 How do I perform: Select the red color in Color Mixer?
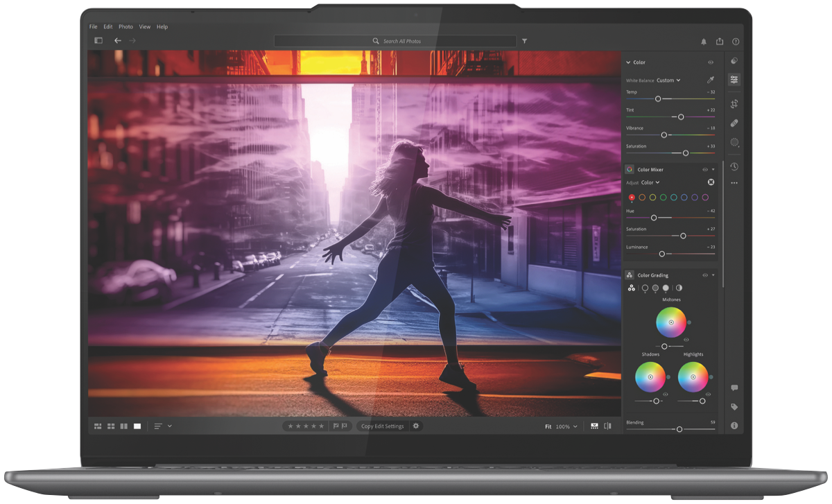click(632, 198)
